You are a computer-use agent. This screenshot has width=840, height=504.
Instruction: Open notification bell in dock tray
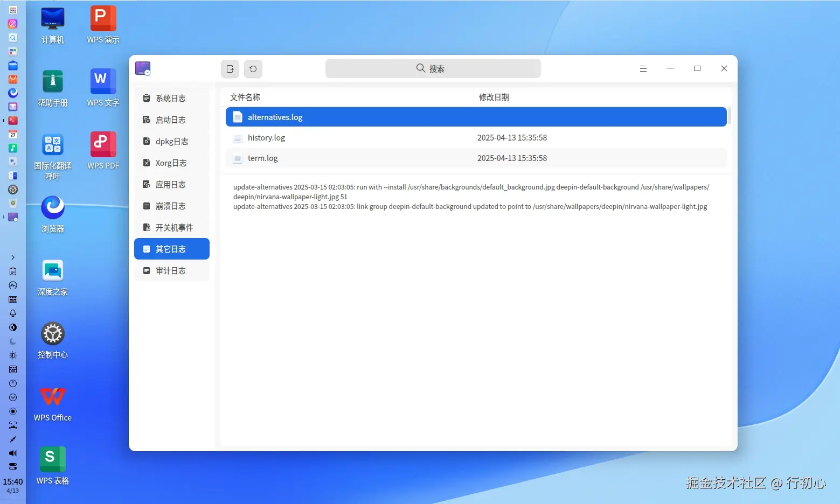pos(13,313)
